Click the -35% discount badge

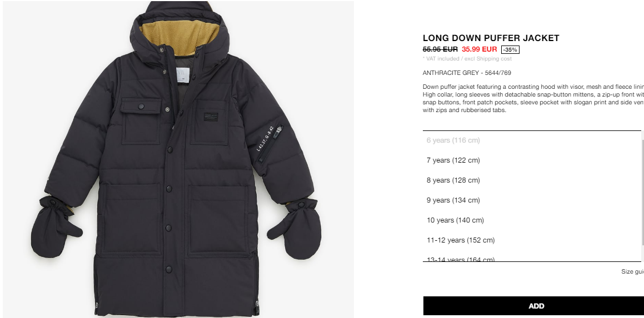[510, 49]
